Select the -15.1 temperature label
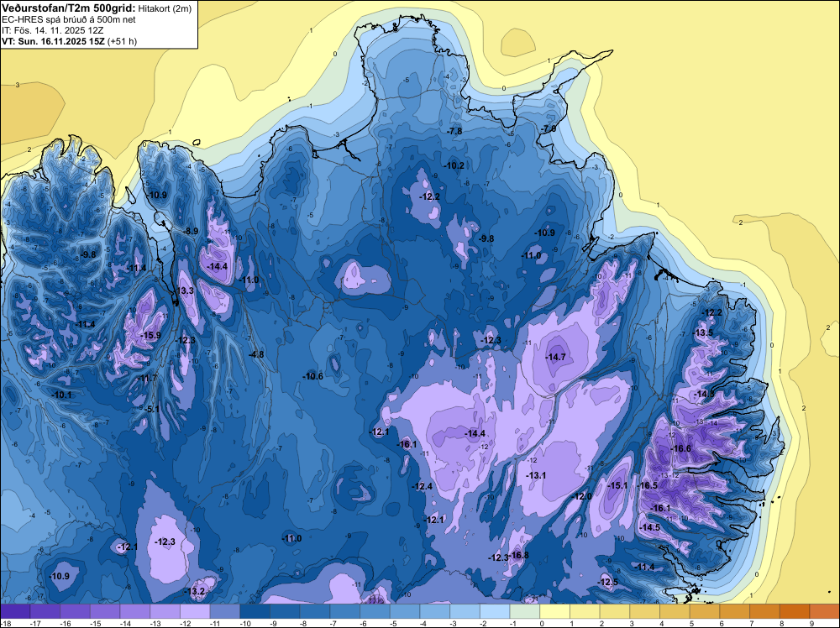840x628 pixels. (617, 485)
